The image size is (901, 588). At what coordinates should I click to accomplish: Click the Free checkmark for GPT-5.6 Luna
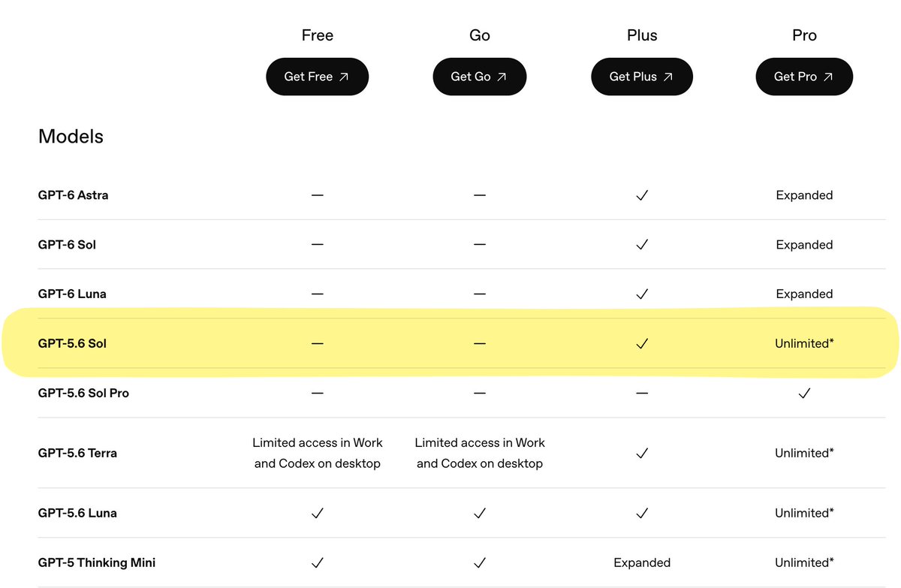(318, 513)
